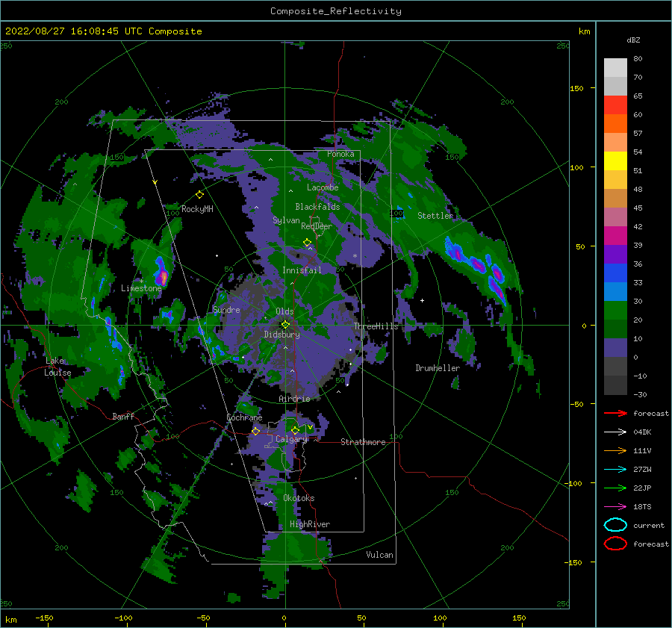Click the Drumheller label
The image size is (672, 628).
(x=438, y=368)
